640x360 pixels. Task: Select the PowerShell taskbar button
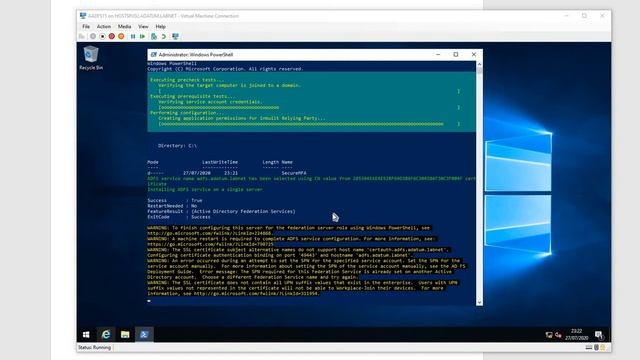(144, 335)
